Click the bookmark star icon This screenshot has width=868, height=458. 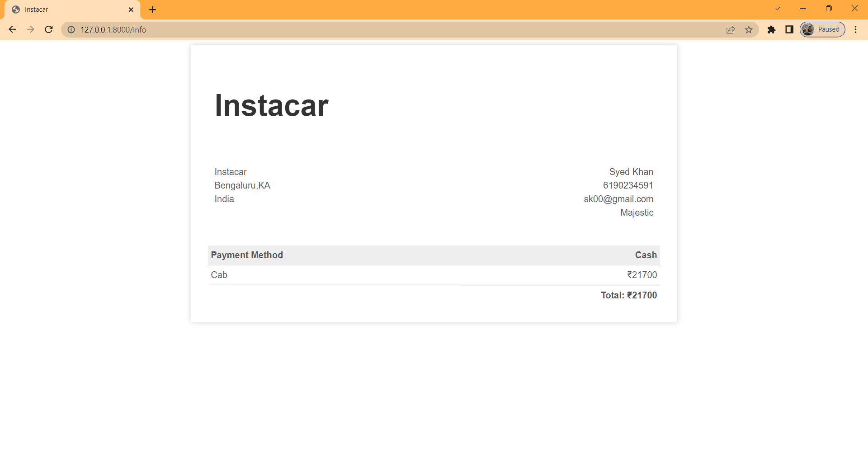(749, 29)
